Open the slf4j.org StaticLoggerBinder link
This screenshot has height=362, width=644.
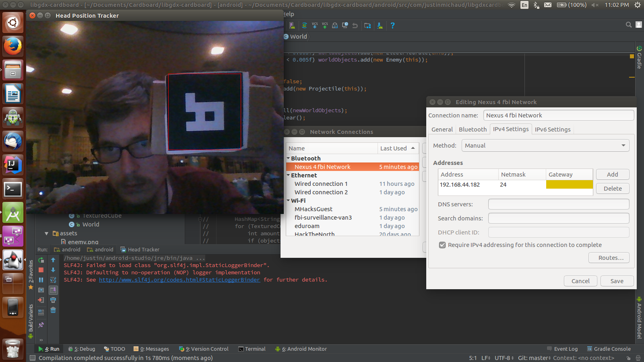tap(180, 280)
